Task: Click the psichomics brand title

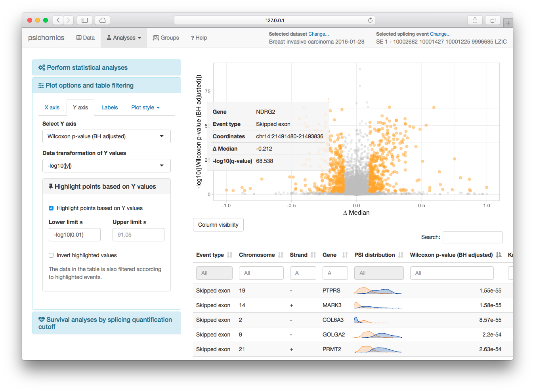Action: pos(46,38)
